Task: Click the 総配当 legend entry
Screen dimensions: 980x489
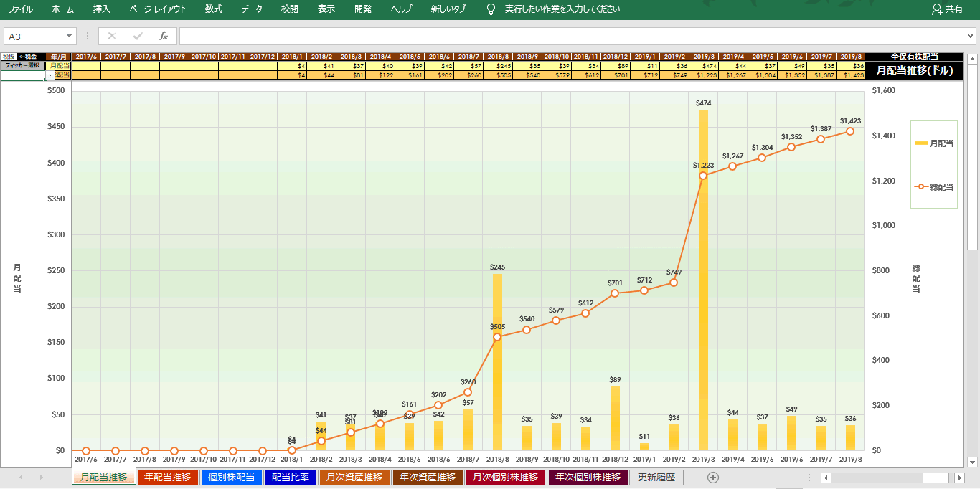Action: 934,186
